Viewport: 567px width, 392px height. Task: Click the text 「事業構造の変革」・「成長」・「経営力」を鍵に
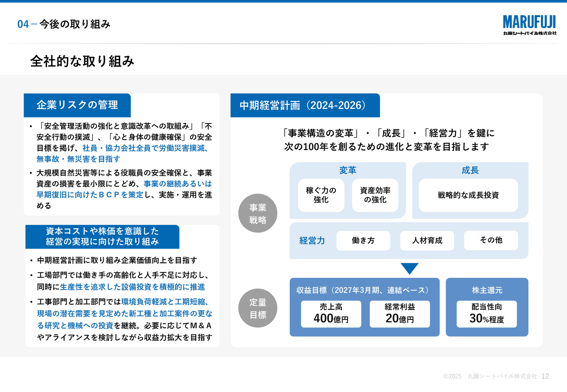tap(388, 133)
